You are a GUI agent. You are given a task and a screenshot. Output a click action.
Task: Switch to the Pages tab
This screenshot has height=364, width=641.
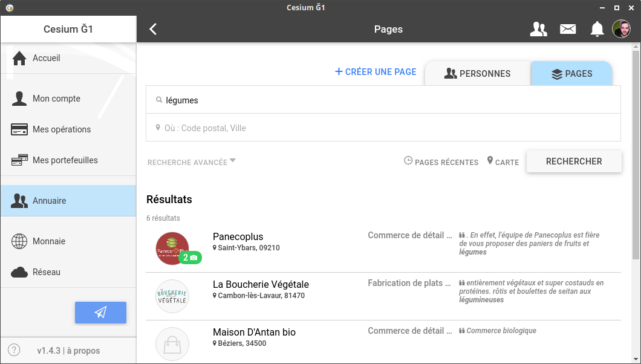click(x=571, y=74)
